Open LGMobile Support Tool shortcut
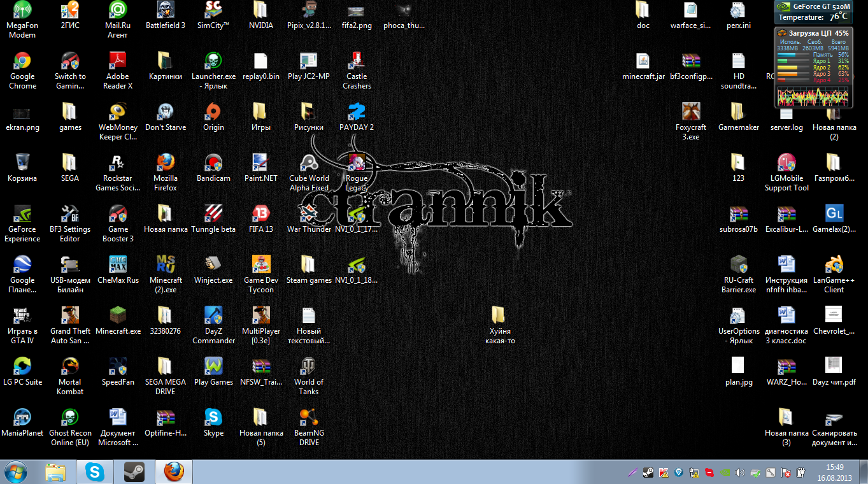The image size is (868, 484). [786, 173]
